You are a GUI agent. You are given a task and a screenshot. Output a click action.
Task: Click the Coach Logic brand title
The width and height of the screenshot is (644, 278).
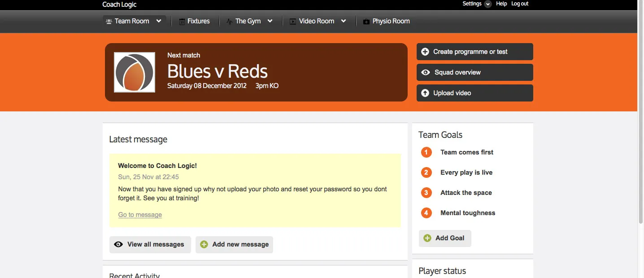click(119, 4)
